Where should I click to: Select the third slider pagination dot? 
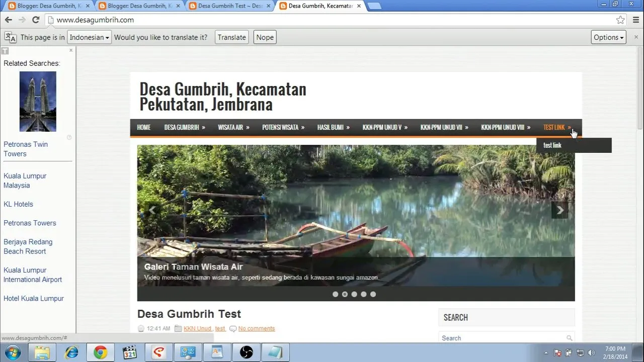click(x=354, y=294)
